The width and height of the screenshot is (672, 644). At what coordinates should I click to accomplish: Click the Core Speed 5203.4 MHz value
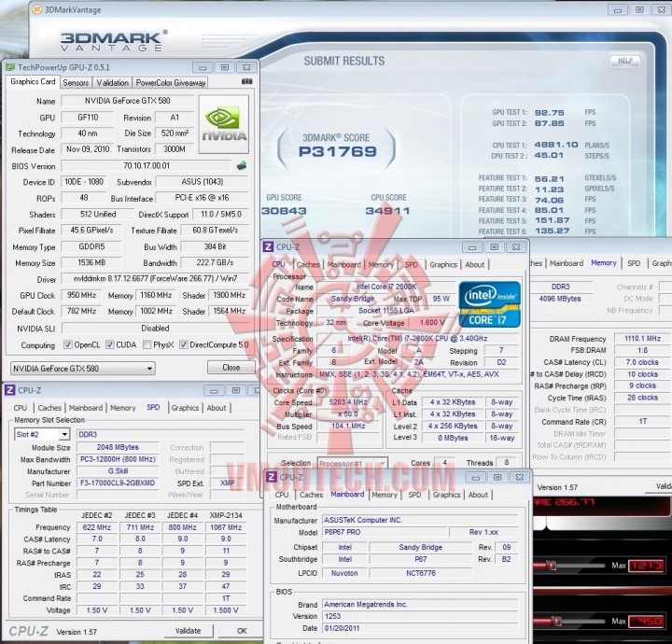pyautogui.click(x=348, y=402)
